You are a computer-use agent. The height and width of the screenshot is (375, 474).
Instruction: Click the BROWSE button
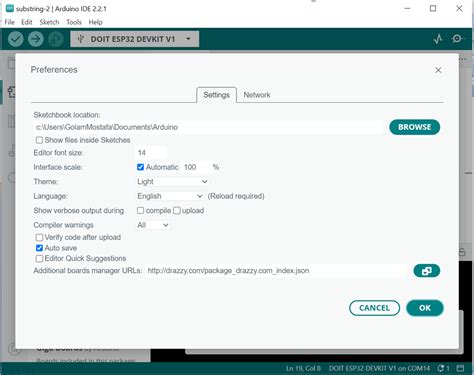(x=415, y=127)
